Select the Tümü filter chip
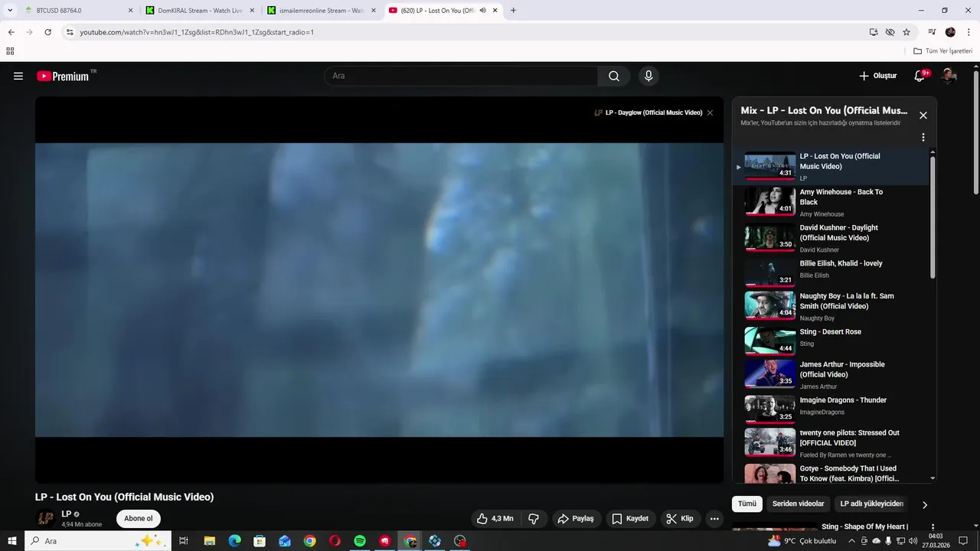980x551 pixels. coord(746,504)
